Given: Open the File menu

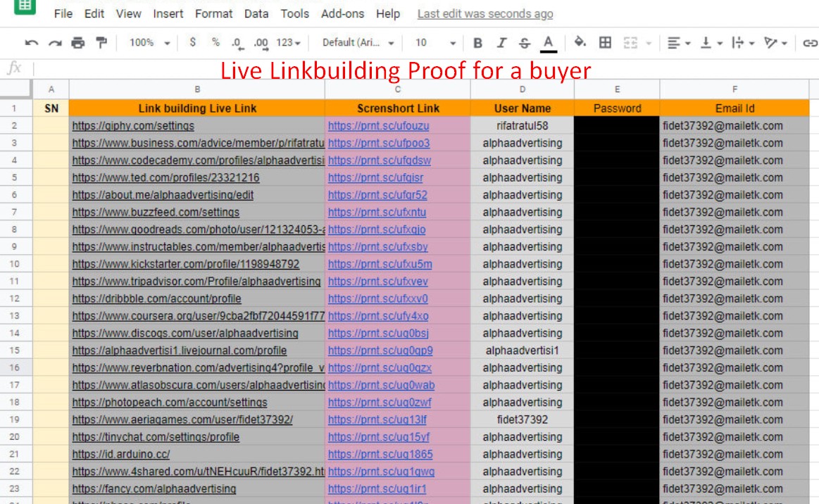Looking at the screenshot, I should coord(63,13).
